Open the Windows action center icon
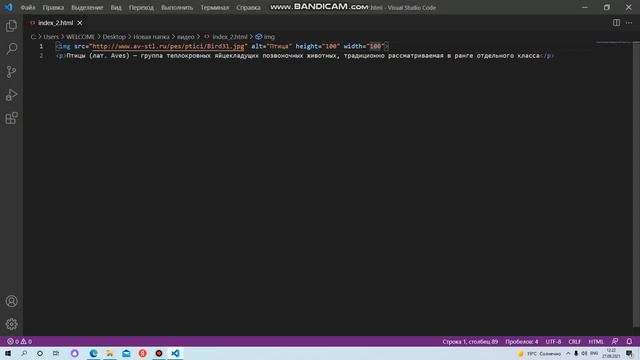 [x=629, y=353]
